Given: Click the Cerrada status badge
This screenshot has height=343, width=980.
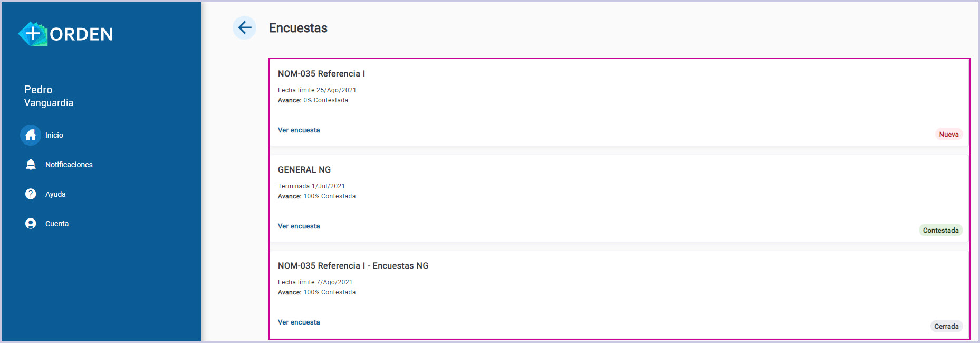Looking at the screenshot, I should (946, 327).
